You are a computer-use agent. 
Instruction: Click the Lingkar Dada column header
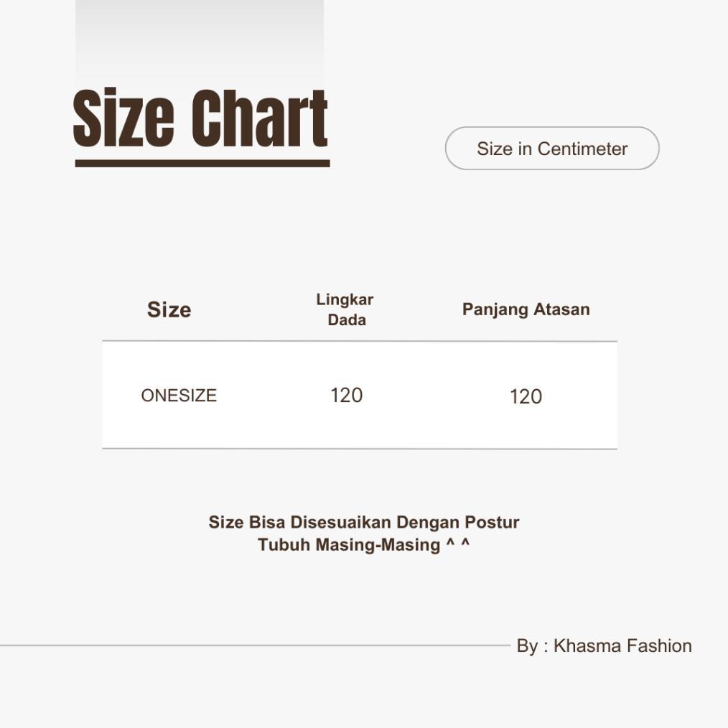[x=345, y=309]
